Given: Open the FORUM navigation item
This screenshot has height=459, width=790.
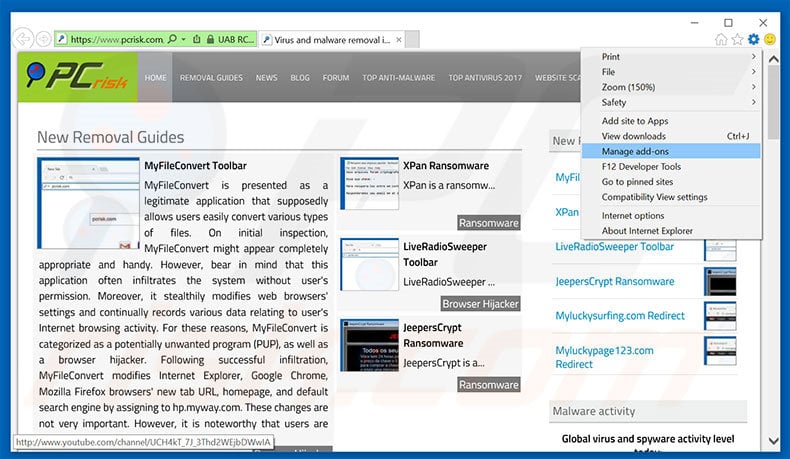Looking at the screenshot, I should [x=336, y=78].
